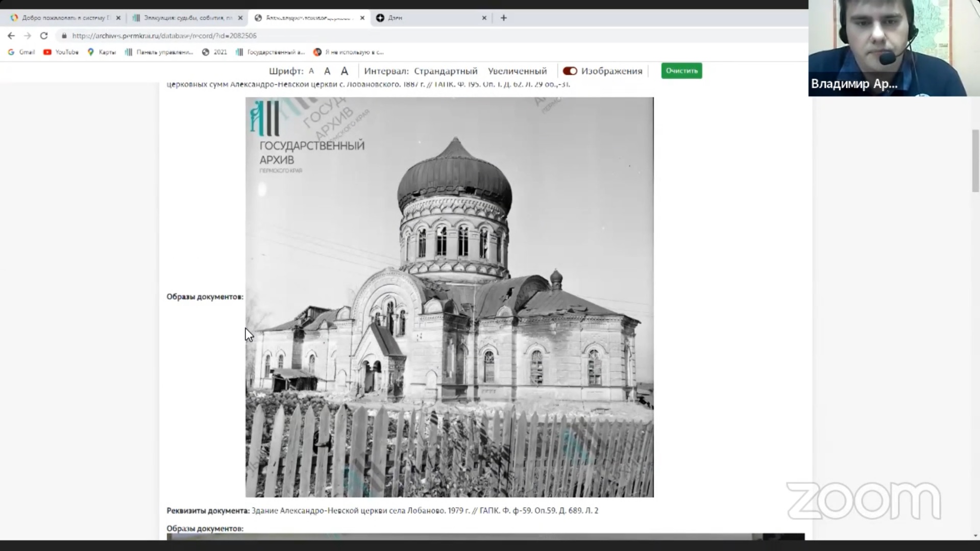Open the Карты maps bookmark

point(102,52)
